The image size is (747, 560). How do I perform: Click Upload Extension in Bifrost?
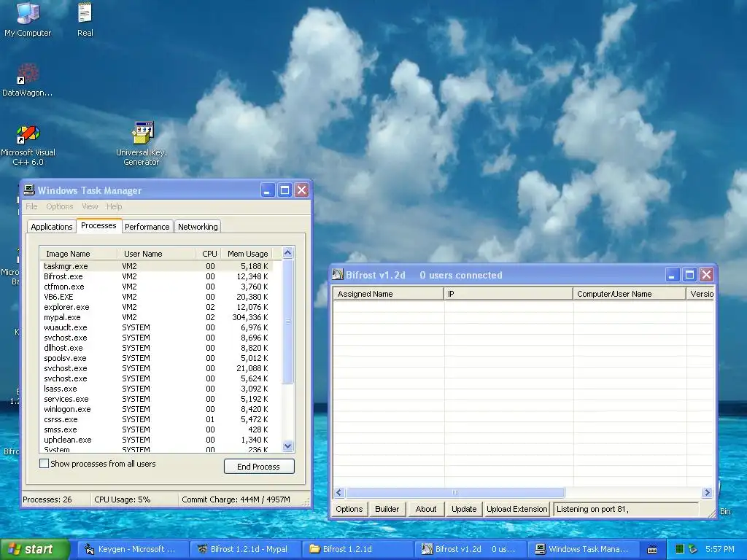click(x=517, y=508)
